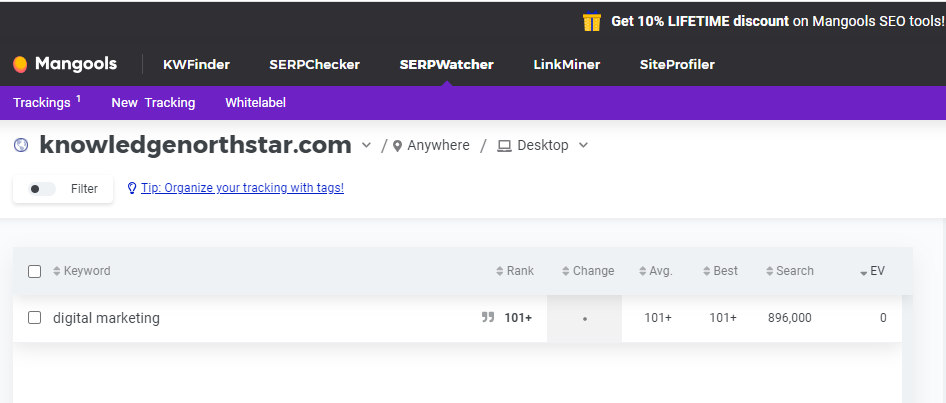The width and height of the screenshot is (946, 403).
Task: Click the Change column header
Action: pos(594,271)
